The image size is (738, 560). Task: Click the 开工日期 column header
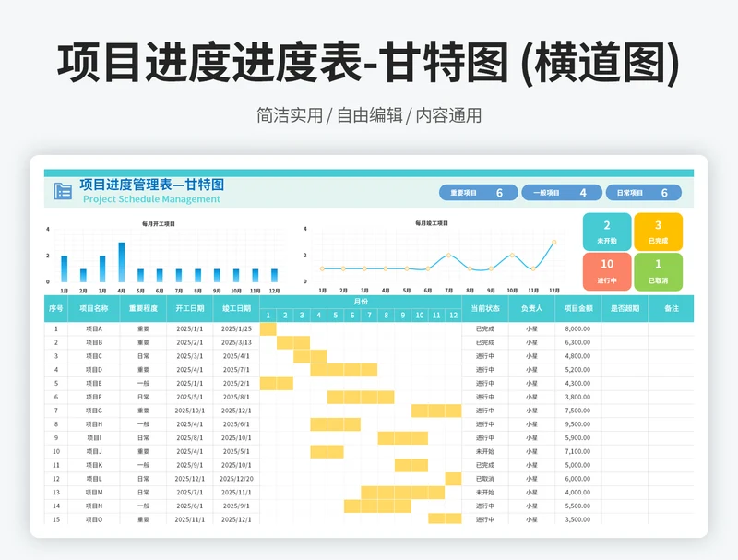[x=190, y=309]
